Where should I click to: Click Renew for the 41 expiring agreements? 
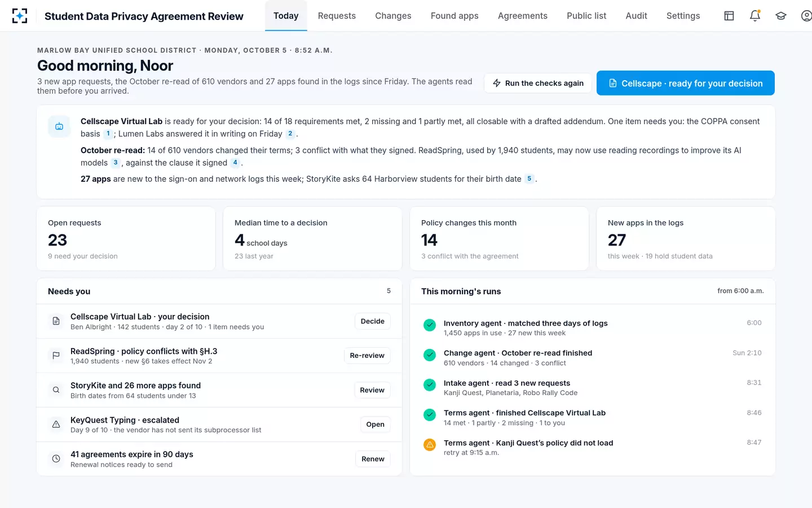[373, 459]
